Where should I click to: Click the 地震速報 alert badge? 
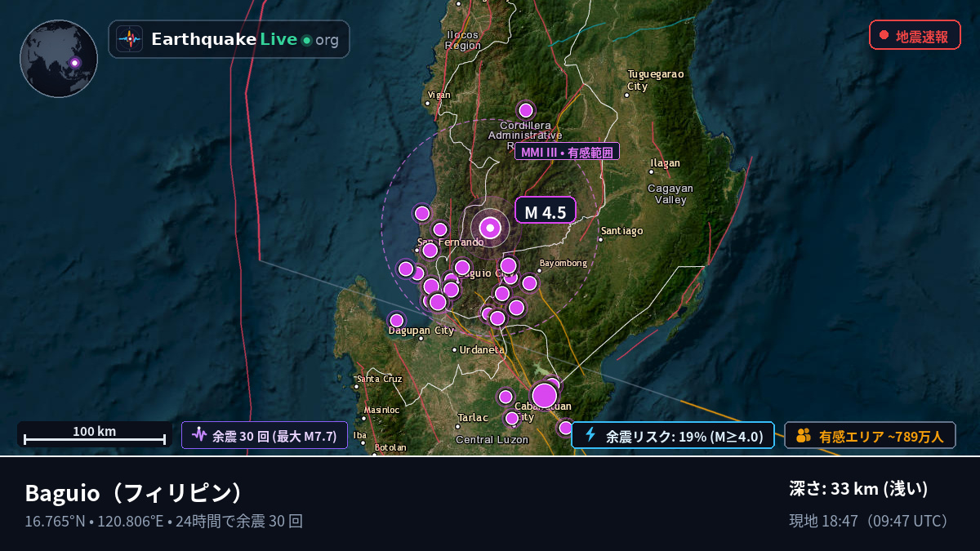click(x=915, y=35)
